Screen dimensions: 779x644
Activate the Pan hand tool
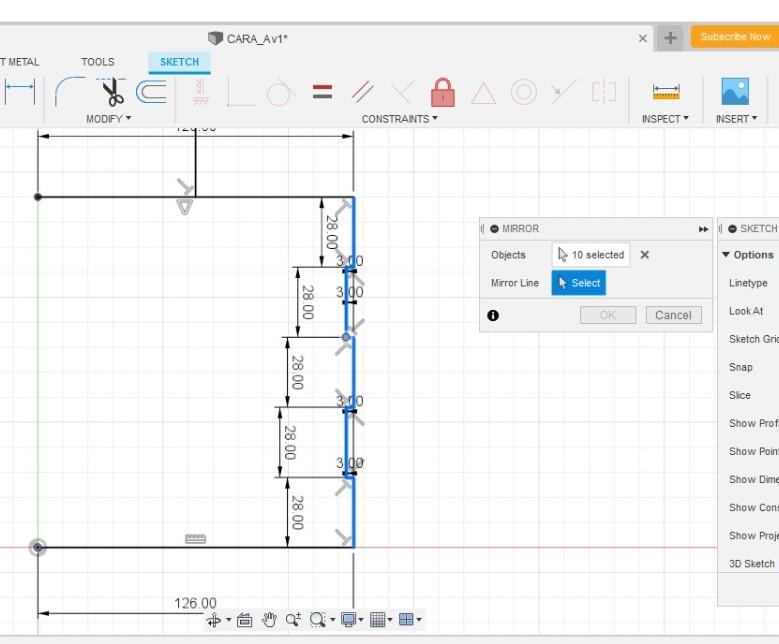(269, 620)
